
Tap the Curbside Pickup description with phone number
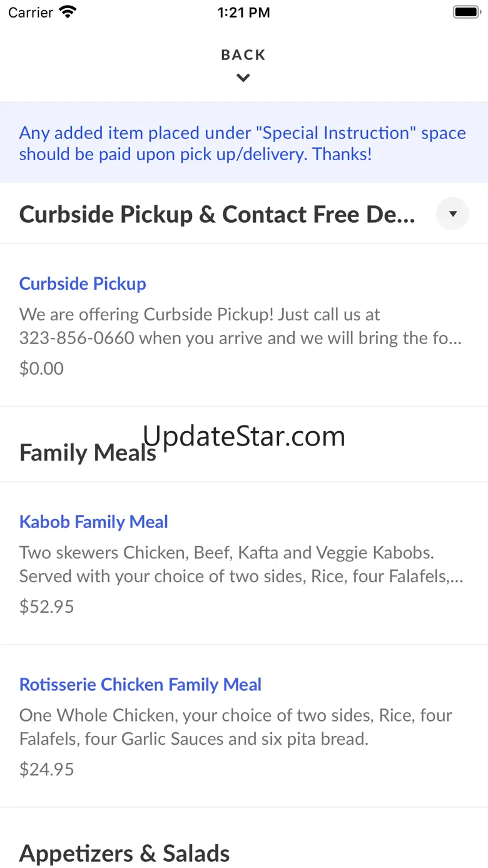coord(241,326)
